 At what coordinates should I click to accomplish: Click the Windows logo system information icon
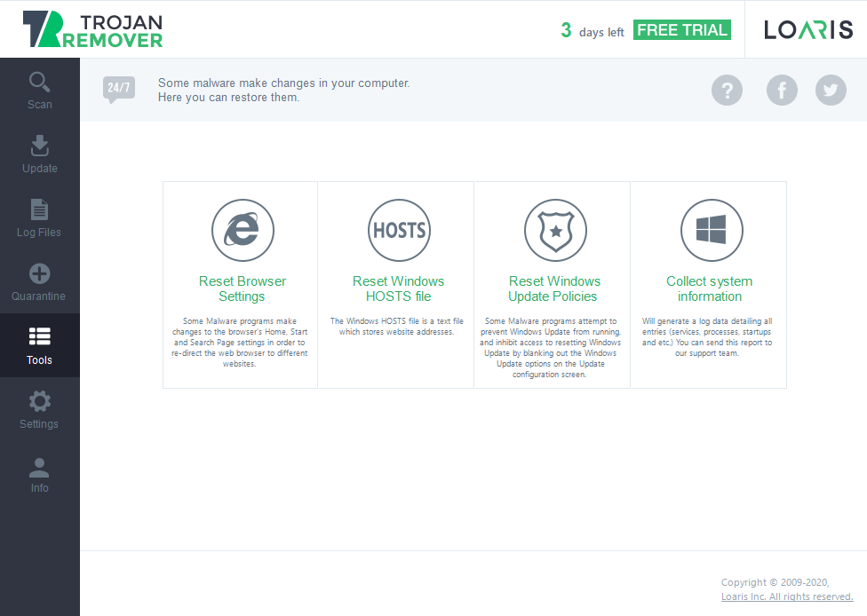(711, 231)
